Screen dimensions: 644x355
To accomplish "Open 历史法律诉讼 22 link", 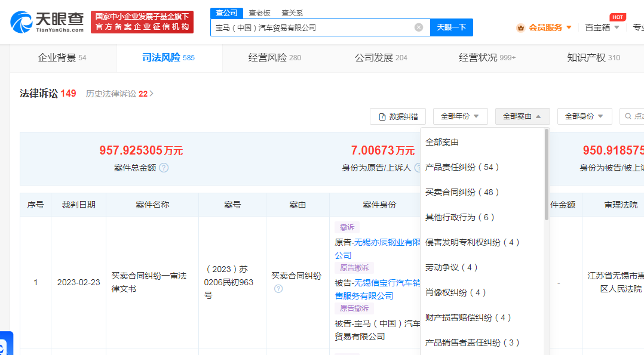I will (119, 94).
